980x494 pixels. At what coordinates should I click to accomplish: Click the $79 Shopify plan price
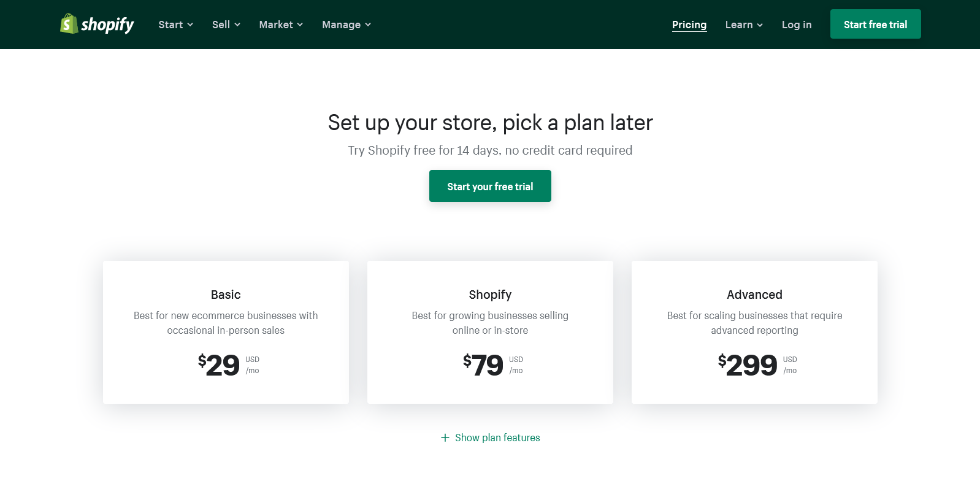483,365
